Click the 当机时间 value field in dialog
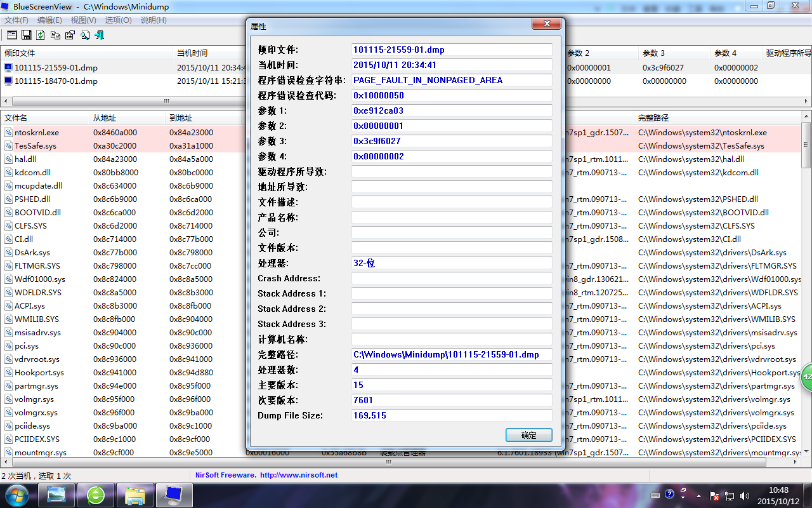Image resolution: width=812 pixels, height=508 pixels. 452,65
